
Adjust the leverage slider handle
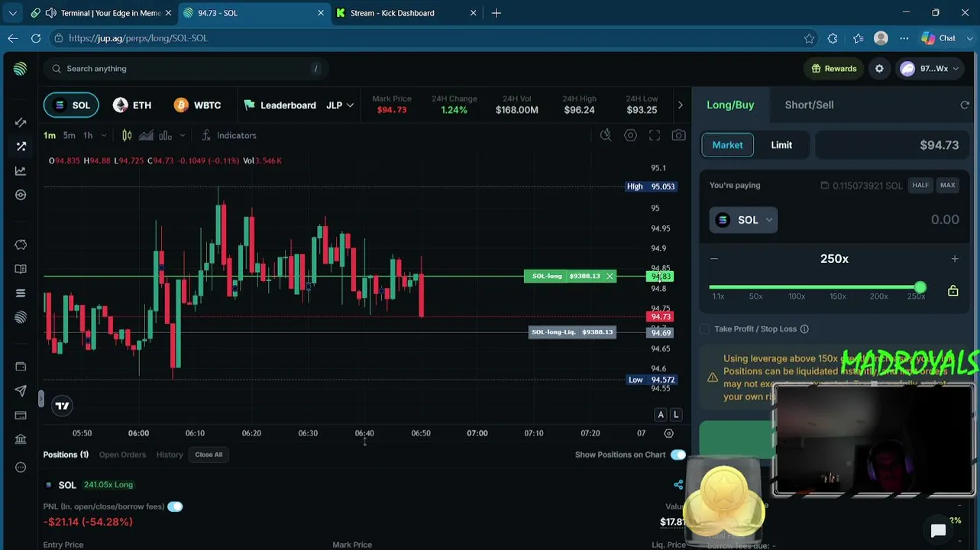point(920,287)
